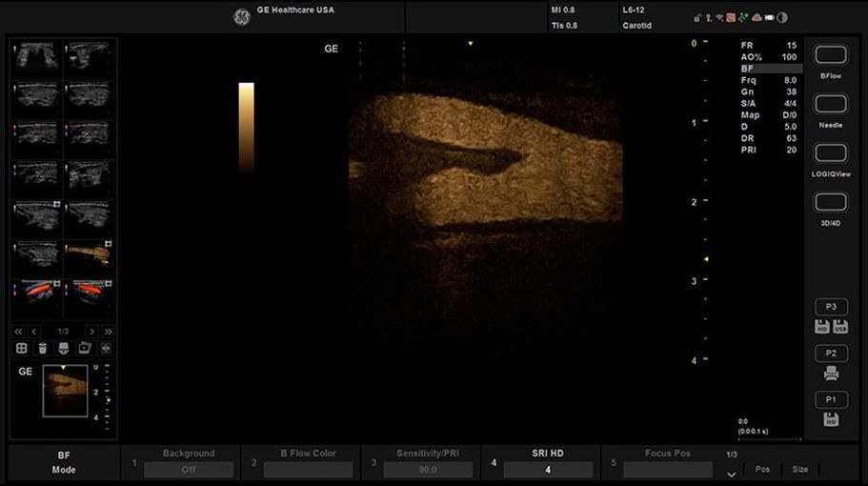868x486 pixels.
Task: Jump to last clipboard page double arrow
Action: [108, 331]
